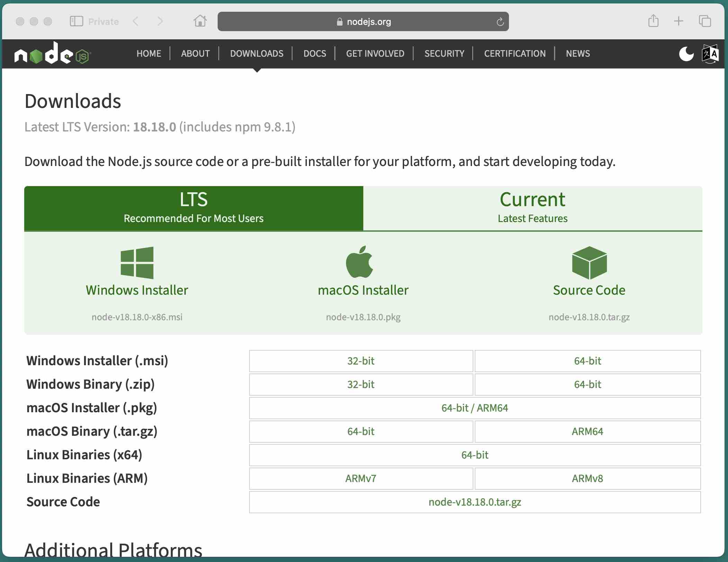The width and height of the screenshot is (728, 562).
Task: Download node-v18.18.0.tar.gz in Source Code row
Action: (x=475, y=502)
